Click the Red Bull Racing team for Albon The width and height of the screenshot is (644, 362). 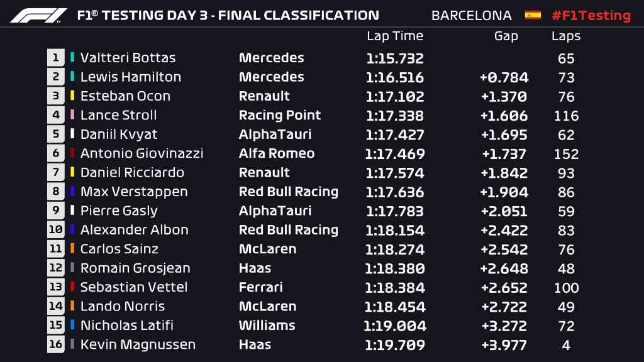point(288,230)
